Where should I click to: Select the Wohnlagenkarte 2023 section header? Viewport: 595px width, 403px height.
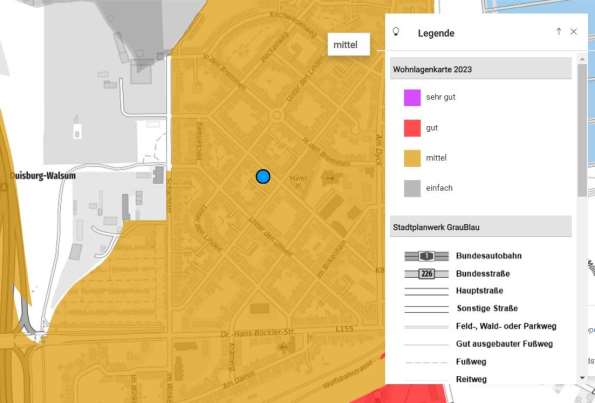tap(481, 69)
